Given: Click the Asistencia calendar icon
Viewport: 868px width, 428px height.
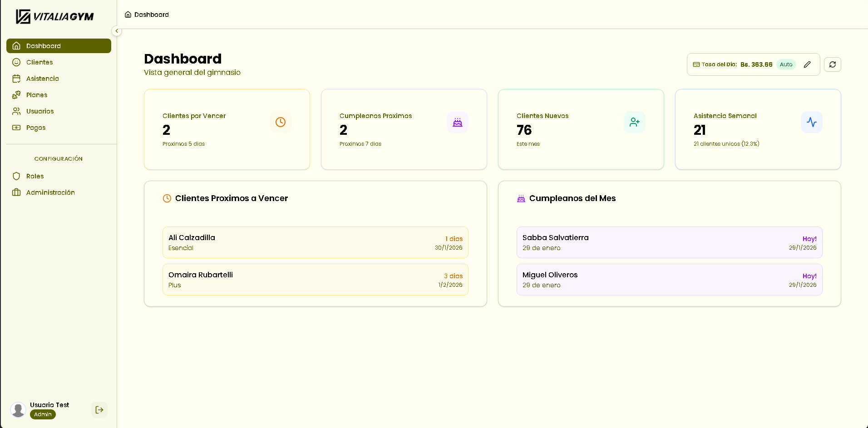Looking at the screenshot, I should click(x=16, y=79).
